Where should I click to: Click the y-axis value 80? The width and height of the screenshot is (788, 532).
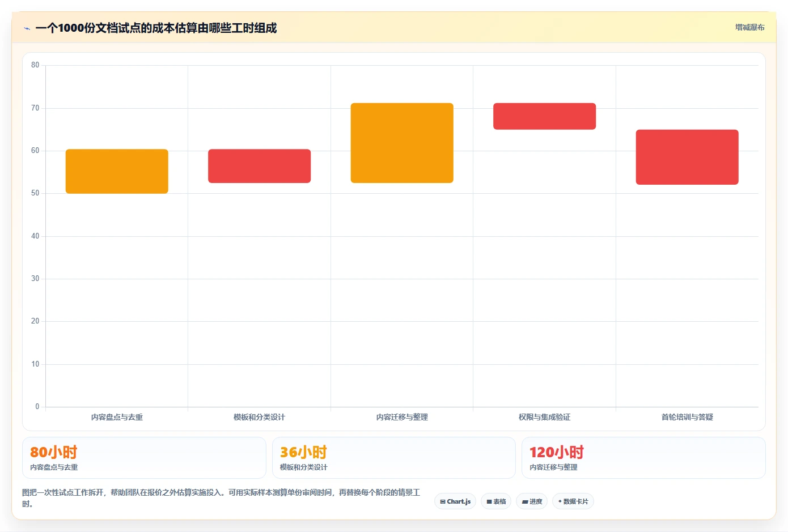pos(35,65)
